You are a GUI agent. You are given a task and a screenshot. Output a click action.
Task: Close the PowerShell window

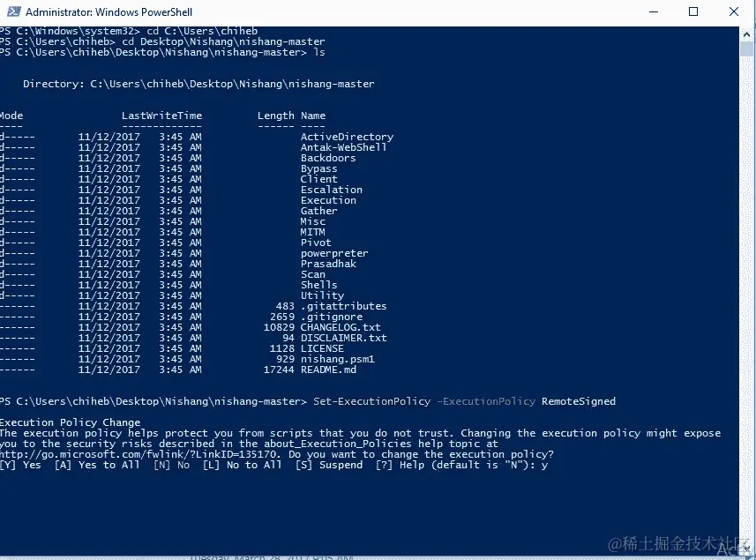pyautogui.click(x=734, y=11)
